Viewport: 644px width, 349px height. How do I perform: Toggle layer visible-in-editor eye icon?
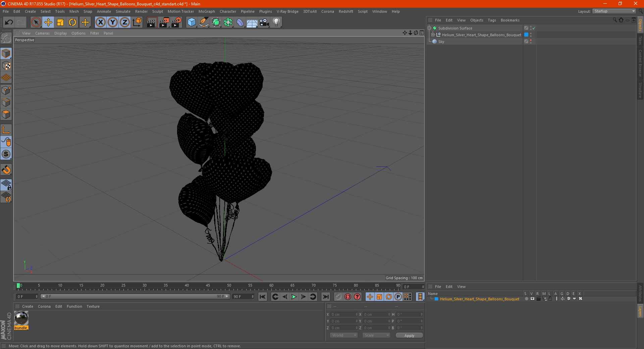point(532,299)
